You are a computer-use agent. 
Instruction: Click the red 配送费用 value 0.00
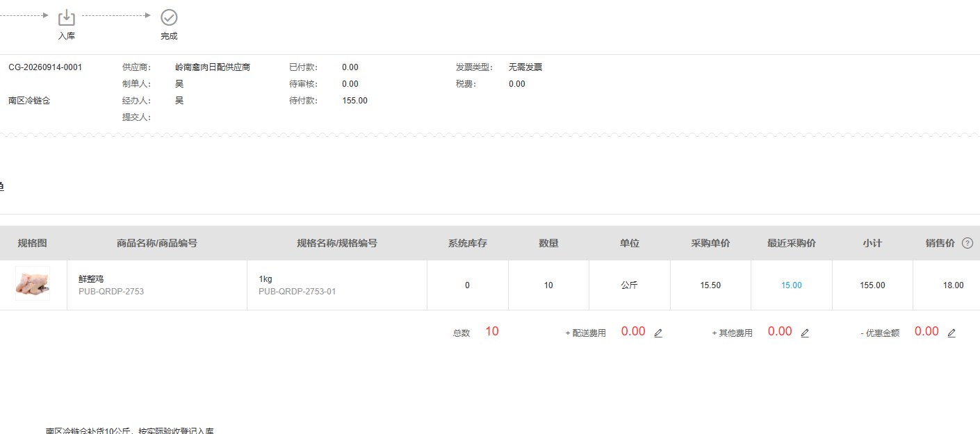(633, 332)
